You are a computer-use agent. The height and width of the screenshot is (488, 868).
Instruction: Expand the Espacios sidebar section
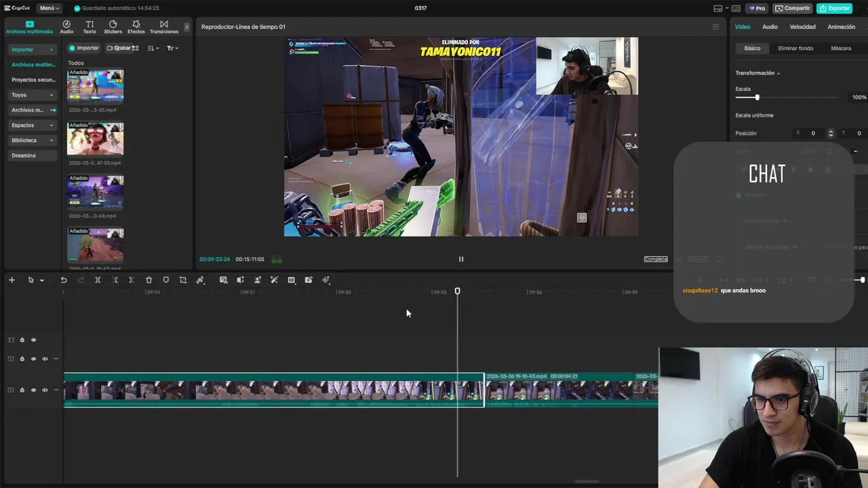[52, 125]
